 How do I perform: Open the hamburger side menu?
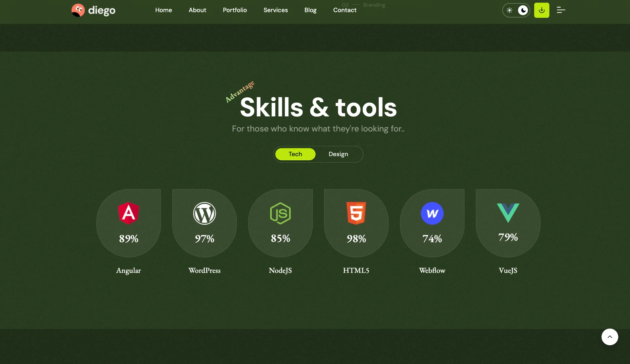pyautogui.click(x=561, y=10)
